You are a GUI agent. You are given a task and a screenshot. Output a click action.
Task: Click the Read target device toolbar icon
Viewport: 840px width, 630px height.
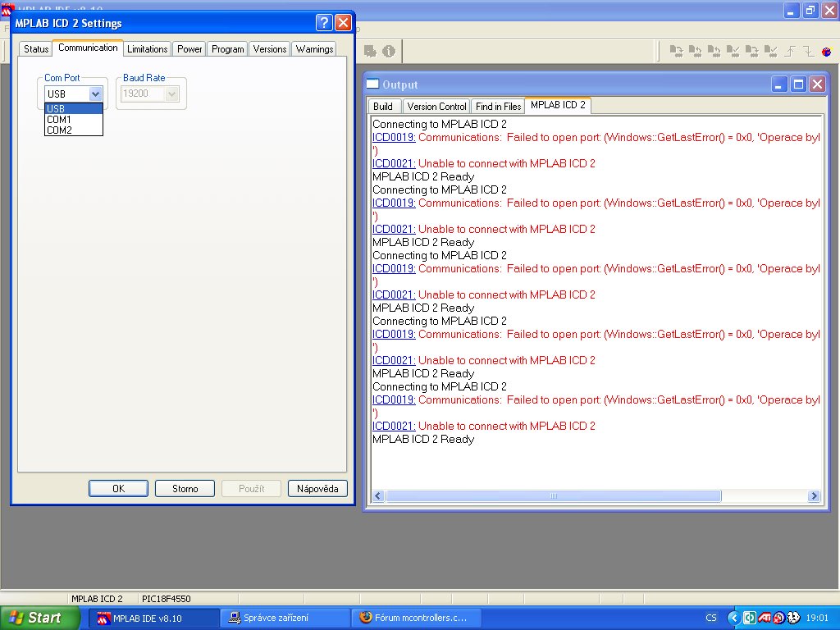point(696,51)
